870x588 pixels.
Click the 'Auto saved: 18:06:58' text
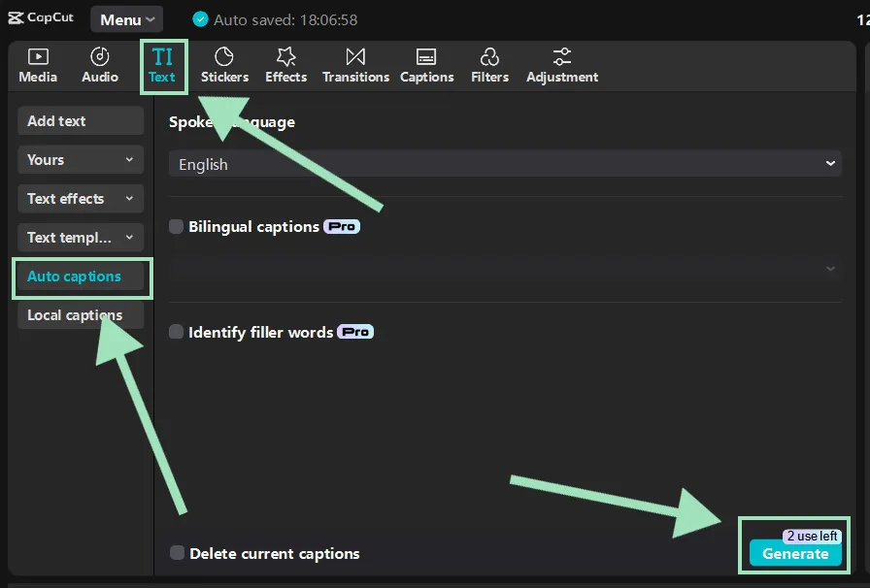coord(285,20)
